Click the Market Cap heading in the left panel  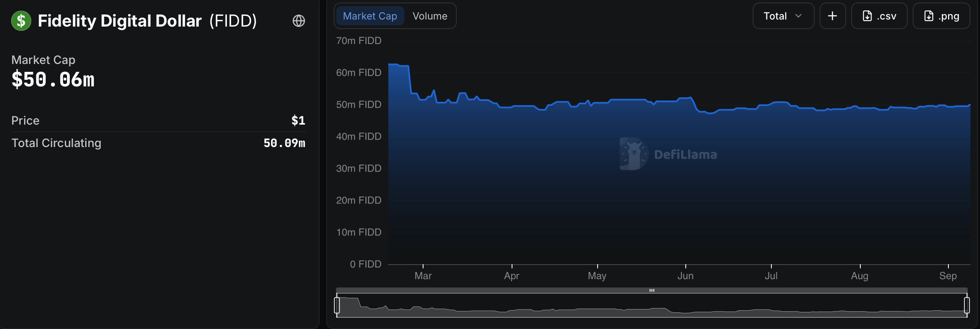tap(43, 60)
